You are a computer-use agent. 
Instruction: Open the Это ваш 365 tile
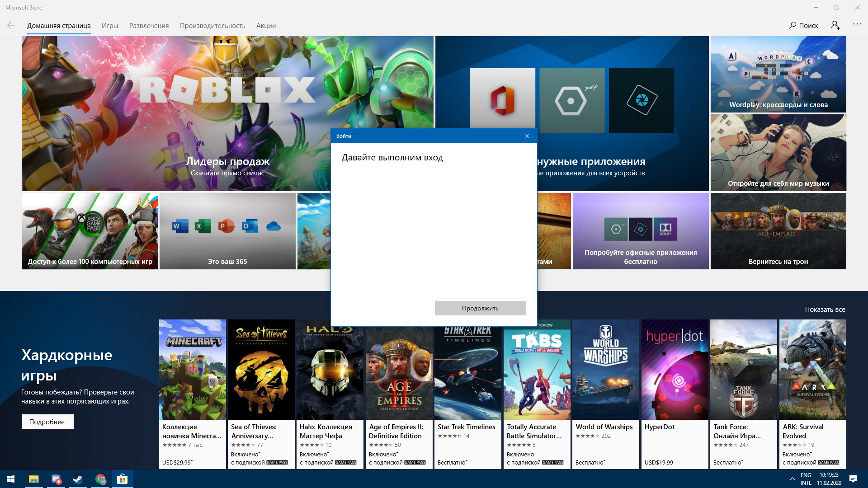click(227, 231)
